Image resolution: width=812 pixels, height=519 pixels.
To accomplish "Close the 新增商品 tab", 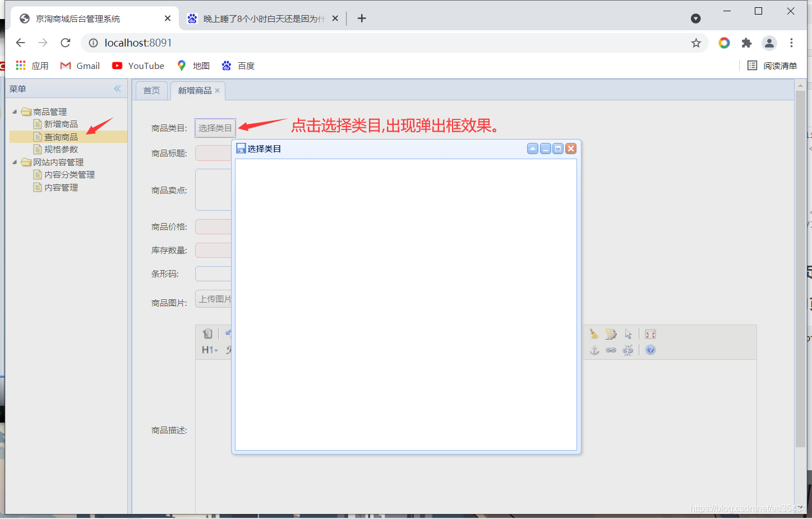I will (218, 90).
